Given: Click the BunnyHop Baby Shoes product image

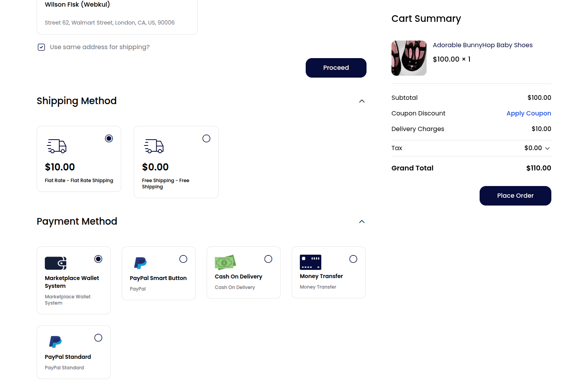Looking at the screenshot, I should [409, 58].
